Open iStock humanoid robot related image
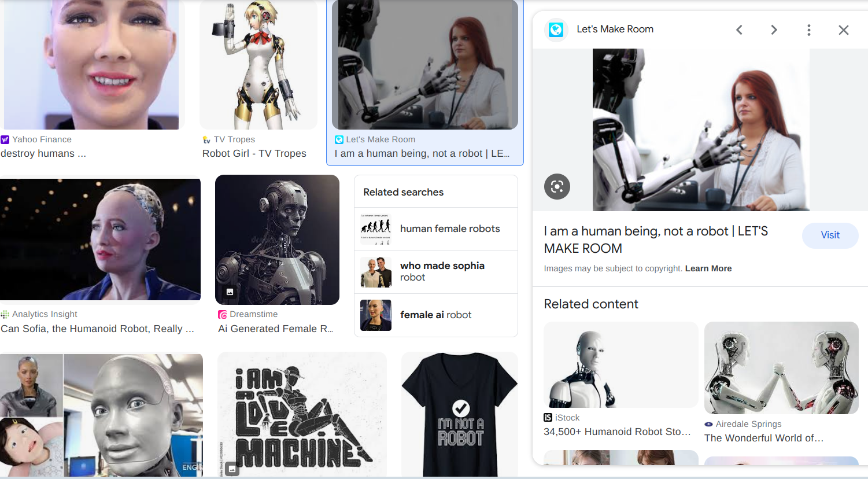 621,364
